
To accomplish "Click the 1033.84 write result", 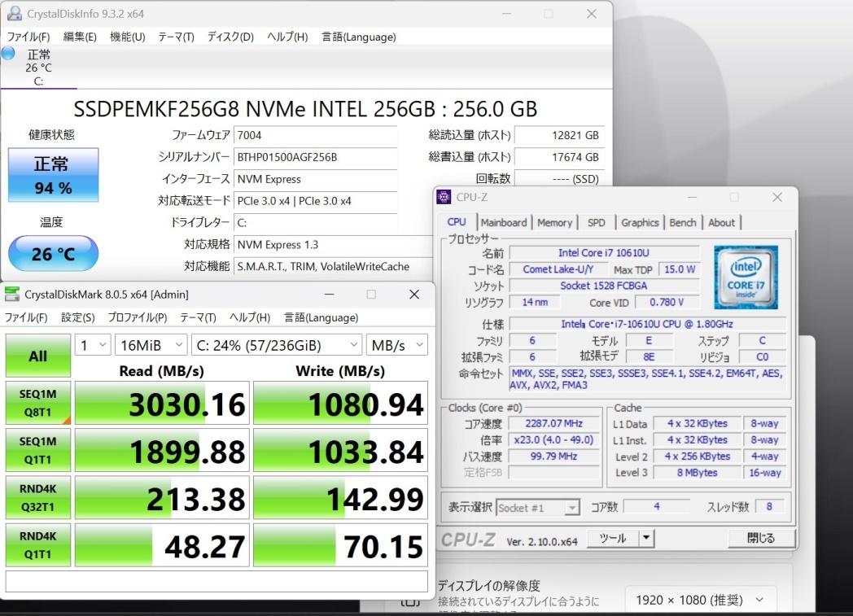I will (x=340, y=450).
